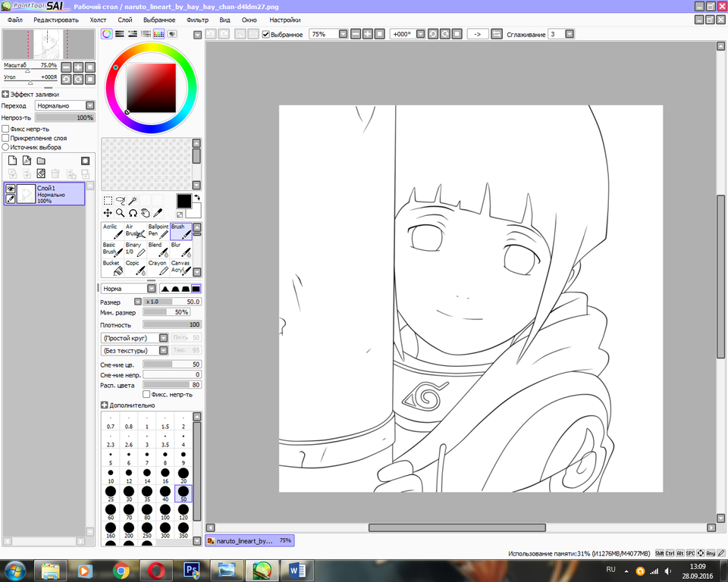The height and width of the screenshot is (582, 728).
Task: Open the Фильтр menu
Action: point(197,20)
